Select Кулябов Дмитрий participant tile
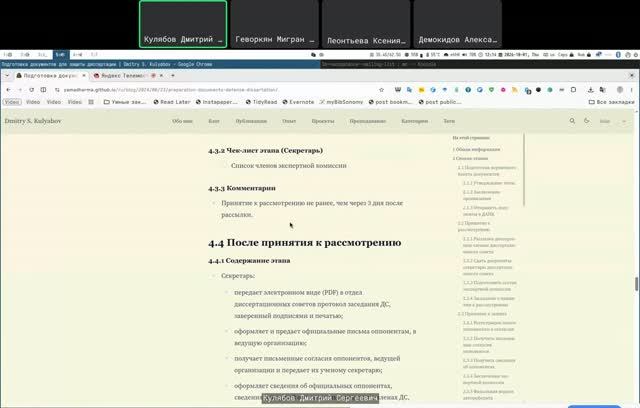640x408 pixels. 183,24
